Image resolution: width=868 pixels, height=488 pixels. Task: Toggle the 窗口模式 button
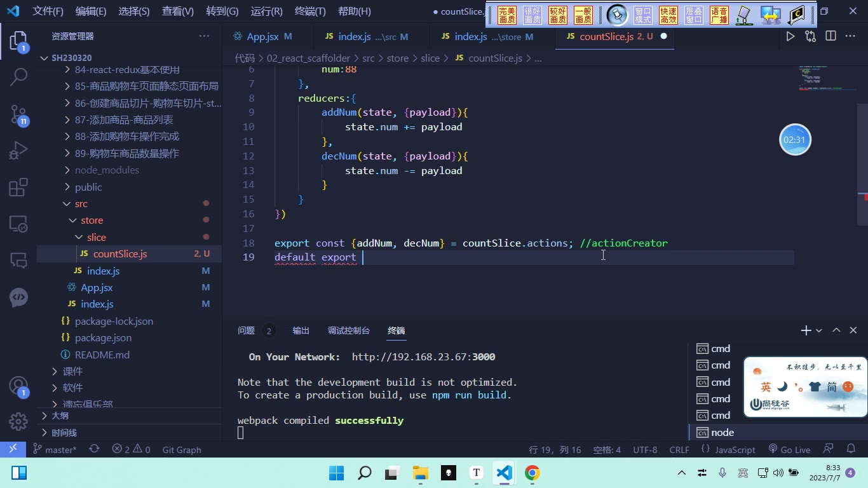(643, 15)
